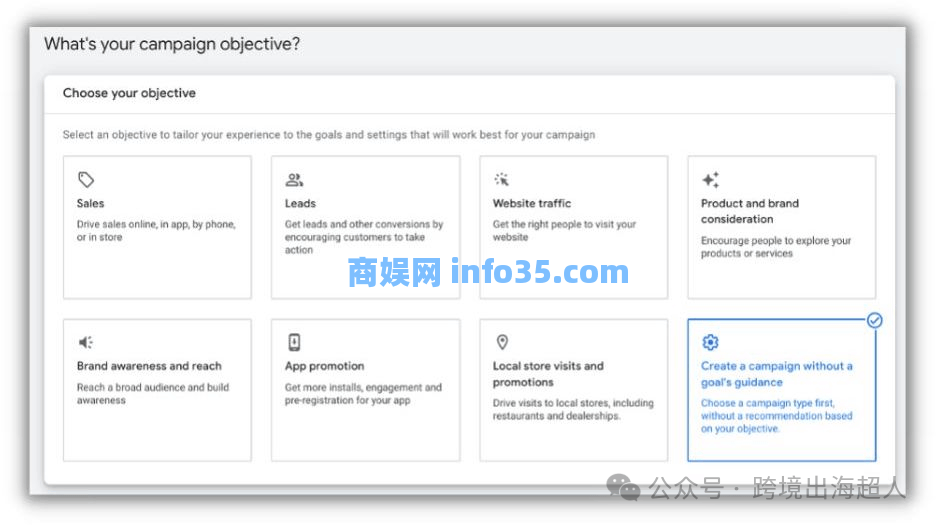Click 'Encourage people to explore' description
The width and height of the screenshot is (936, 525).
776,247
